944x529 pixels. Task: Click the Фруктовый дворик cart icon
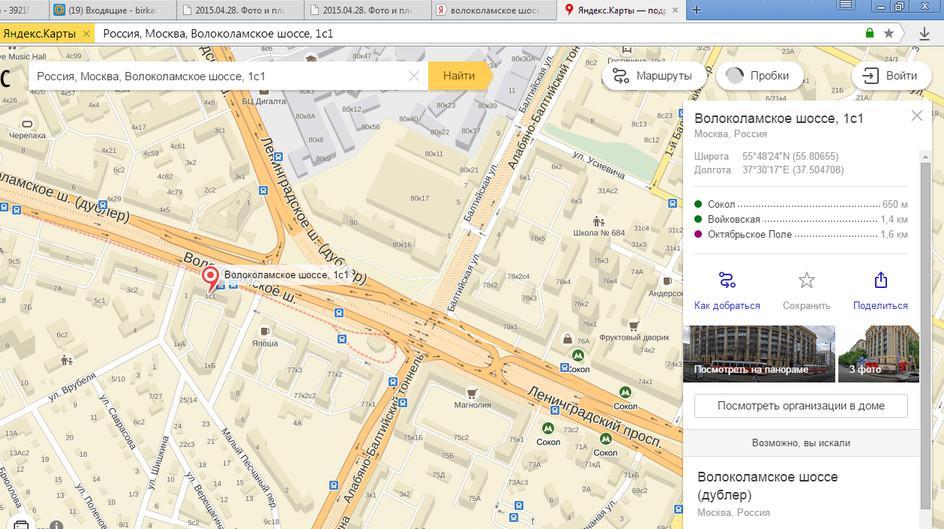pyautogui.click(x=633, y=326)
